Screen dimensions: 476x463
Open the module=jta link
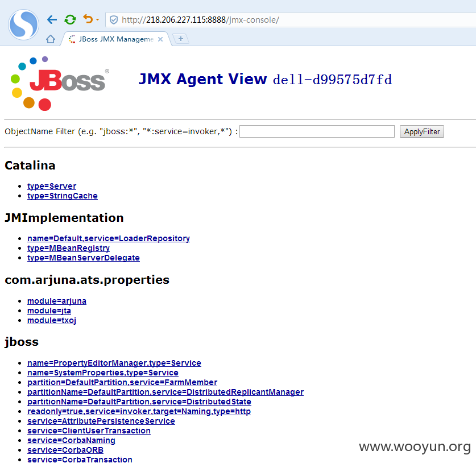click(49, 311)
